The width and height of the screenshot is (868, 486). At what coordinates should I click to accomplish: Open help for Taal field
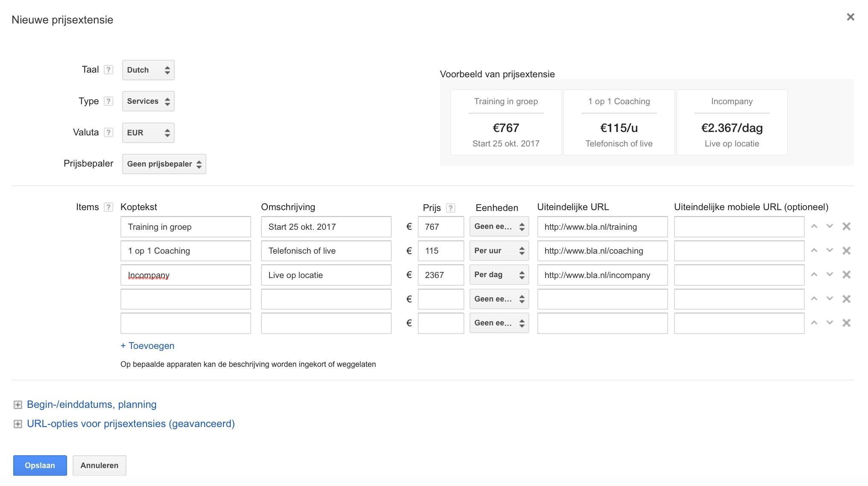[x=109, y=70]
